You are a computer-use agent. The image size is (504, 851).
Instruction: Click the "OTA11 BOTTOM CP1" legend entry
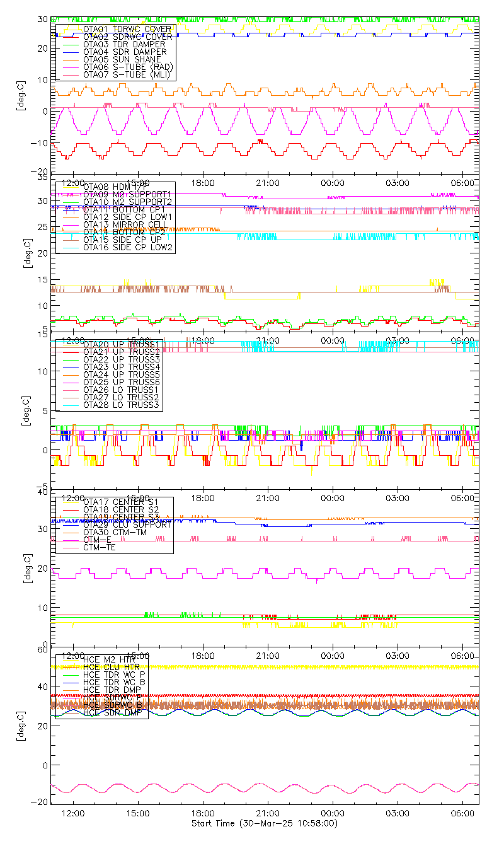125,209
